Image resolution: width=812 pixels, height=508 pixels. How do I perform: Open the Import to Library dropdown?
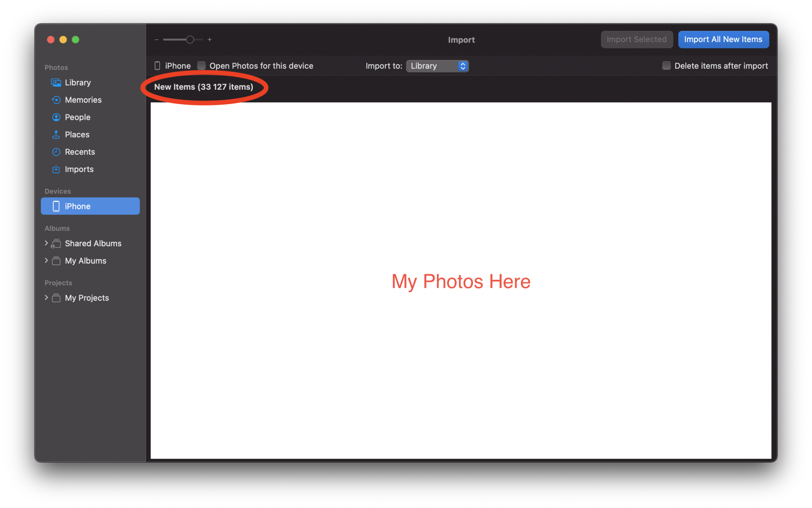point(437,66)
